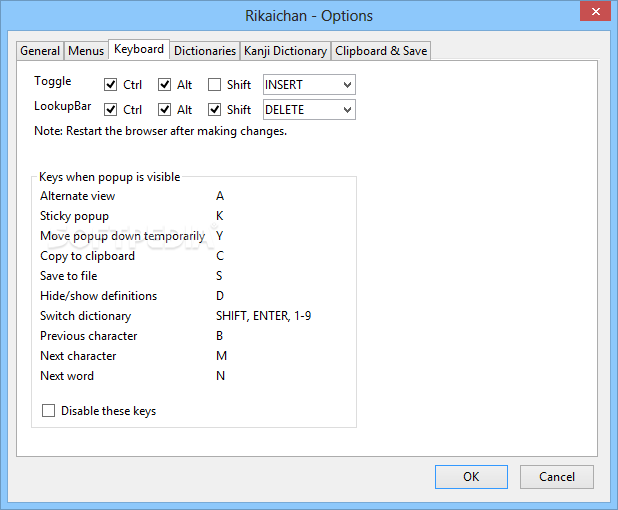Screen dimensions: 618x510
Task: Click the Save to file label
Action: (69, 276)
